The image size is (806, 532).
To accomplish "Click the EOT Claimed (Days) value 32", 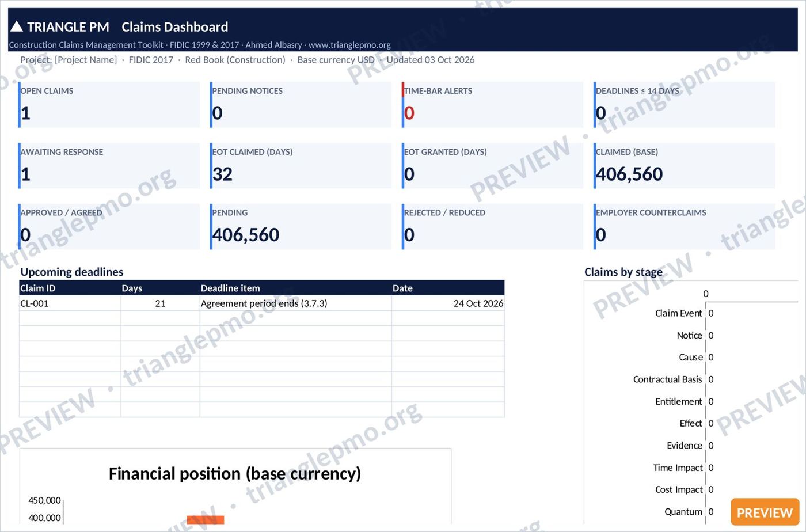I will 222,174.
